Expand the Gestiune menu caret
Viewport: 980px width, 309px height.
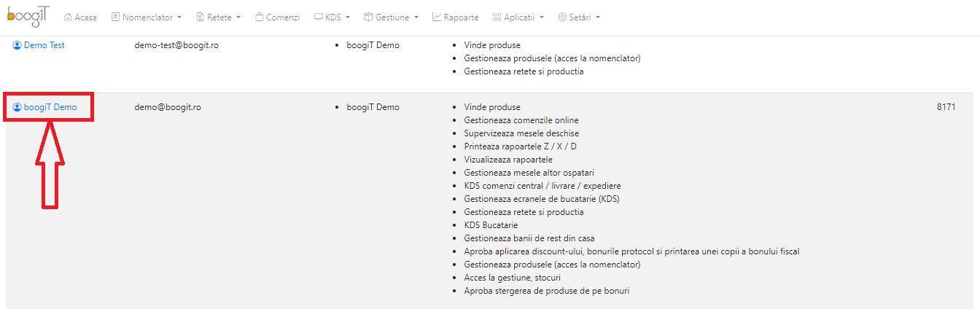coord(416,17)
